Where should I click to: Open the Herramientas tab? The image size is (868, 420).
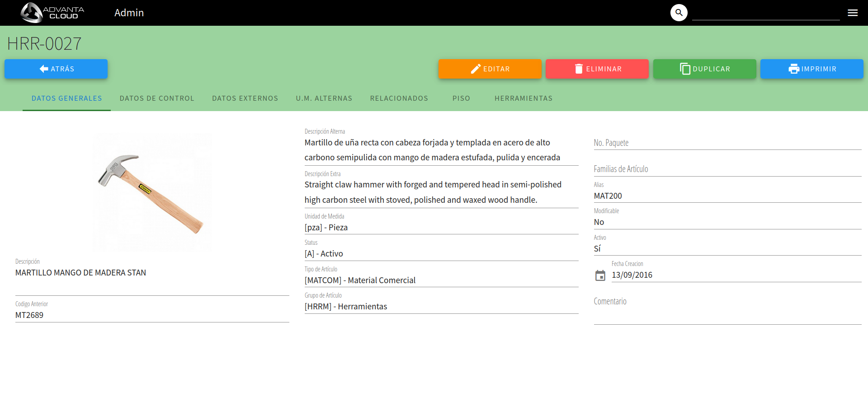pos(524,98)
